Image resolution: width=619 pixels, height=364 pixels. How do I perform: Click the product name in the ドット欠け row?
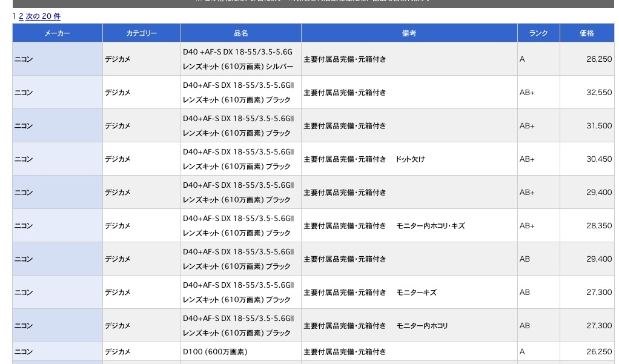click(x=239, y=159)
